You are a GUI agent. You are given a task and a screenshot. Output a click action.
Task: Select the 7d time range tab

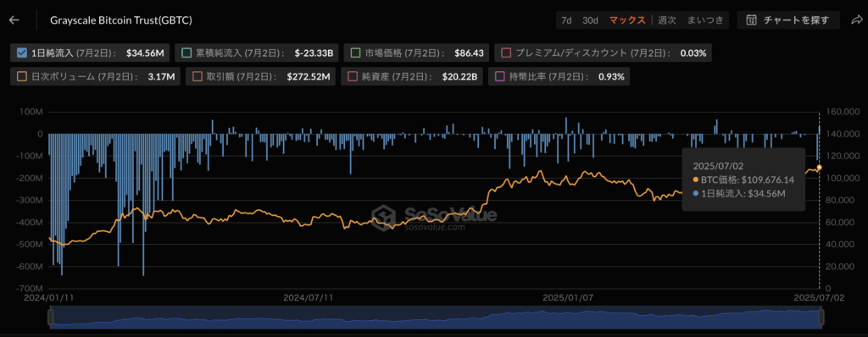pos(566,20)
